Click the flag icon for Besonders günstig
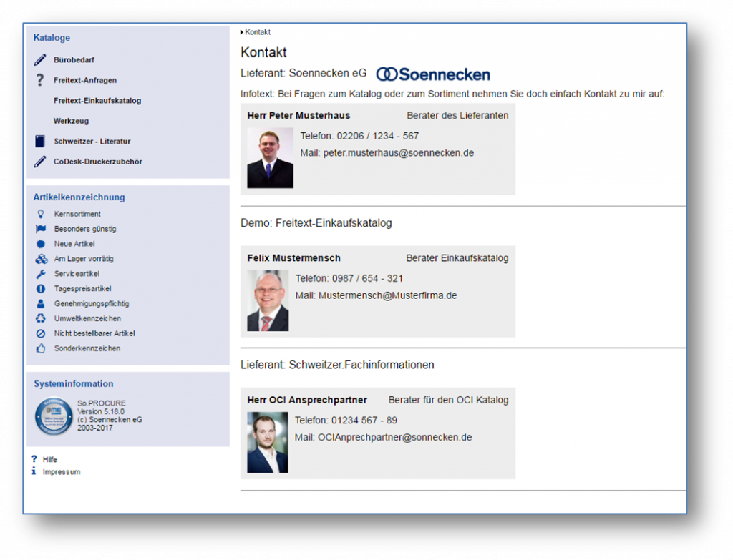The width and height of the screenshot is (733, 560). tap(41, 229)
